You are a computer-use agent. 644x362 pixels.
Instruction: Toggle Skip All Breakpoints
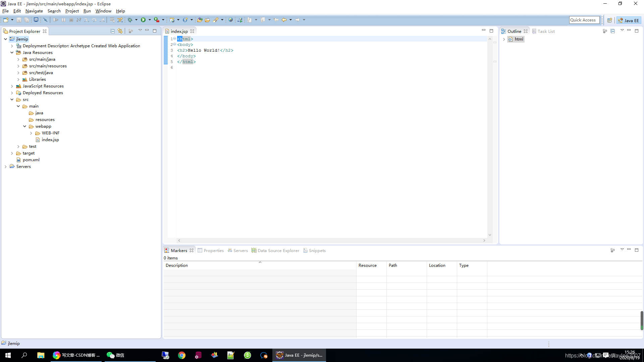(45, 20)
